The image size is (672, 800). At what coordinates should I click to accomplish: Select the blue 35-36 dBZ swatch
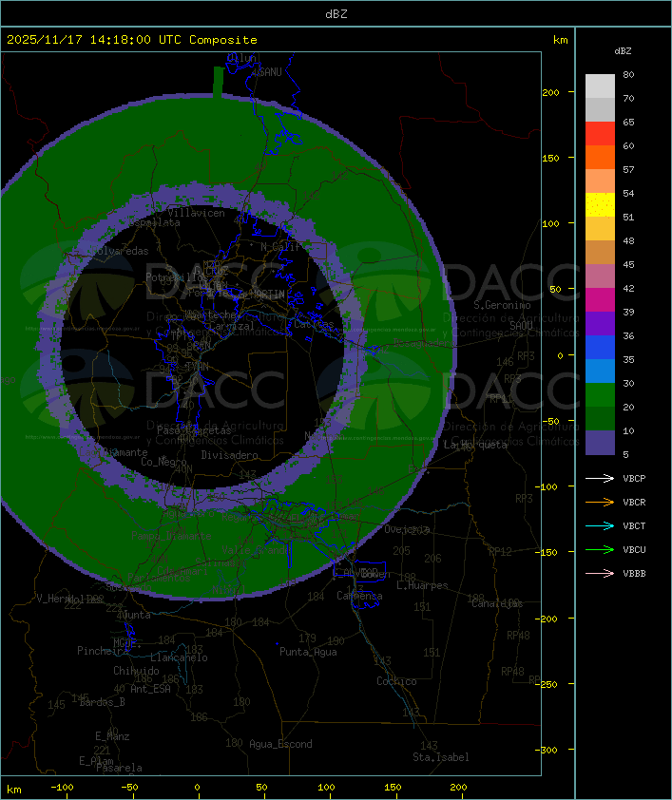click(600, 348)
